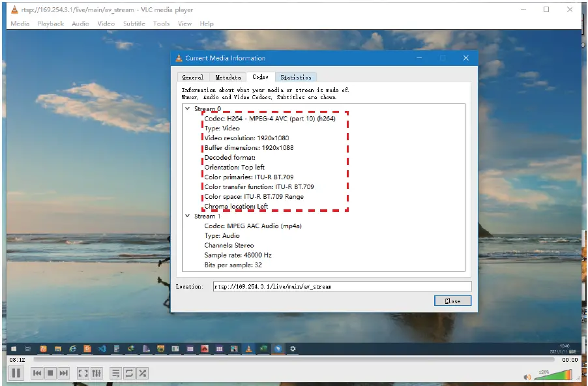Collapse the Stream 1 tree node
The image size is (588, 386).
tap(188, 216)
